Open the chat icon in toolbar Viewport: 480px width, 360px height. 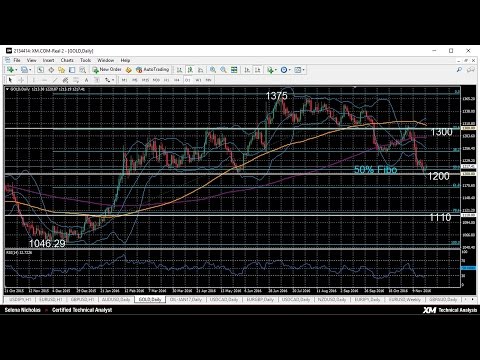tap(471, 70)
